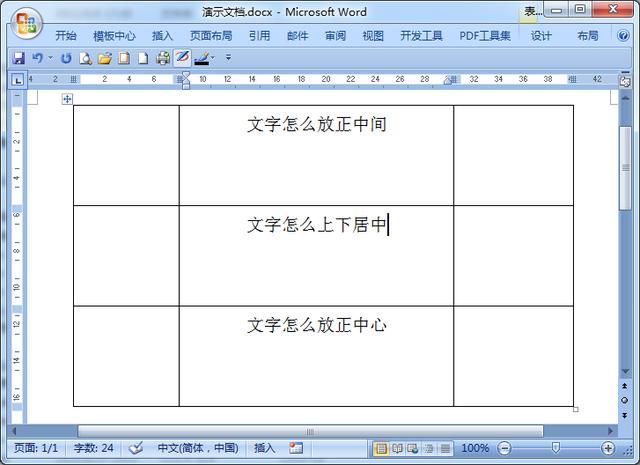Switch to the 开始 tab
Viewport: 640px width, 465px height.
(x=66, y=36)
